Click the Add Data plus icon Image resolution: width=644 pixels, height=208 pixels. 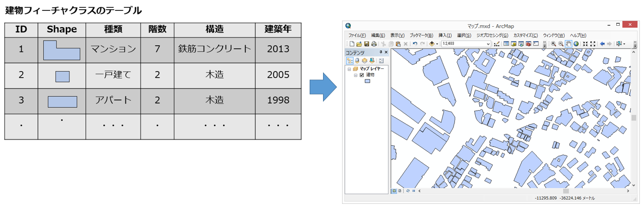coord(432,44)
